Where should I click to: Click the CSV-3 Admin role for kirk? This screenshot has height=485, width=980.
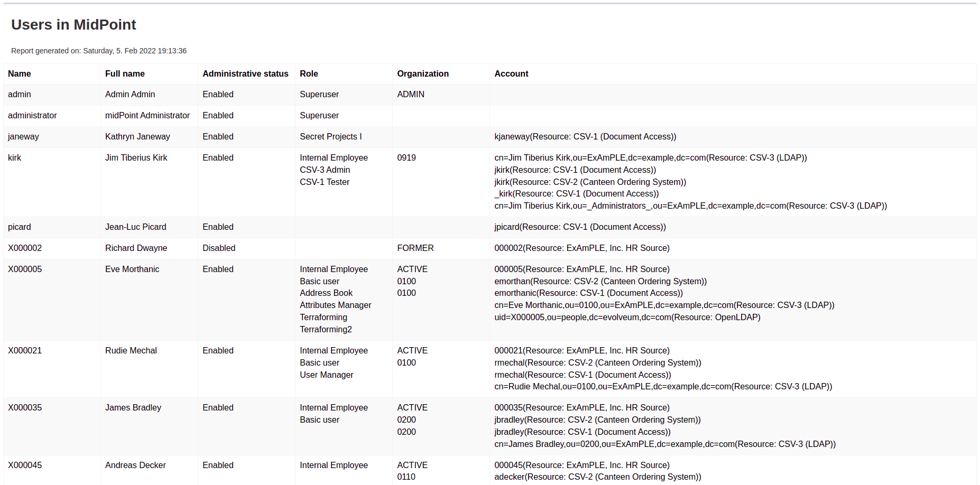(x=325, y=170)
